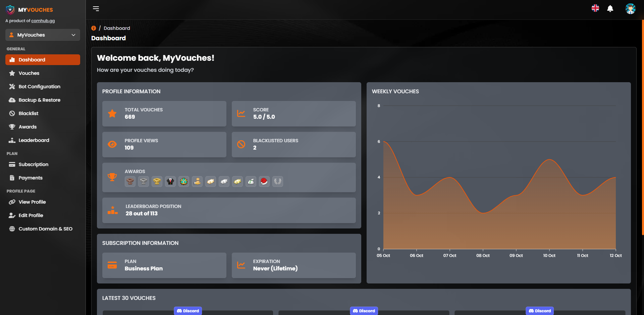Go to Bot Configuration page
The image size is (644, 315).
39,87
